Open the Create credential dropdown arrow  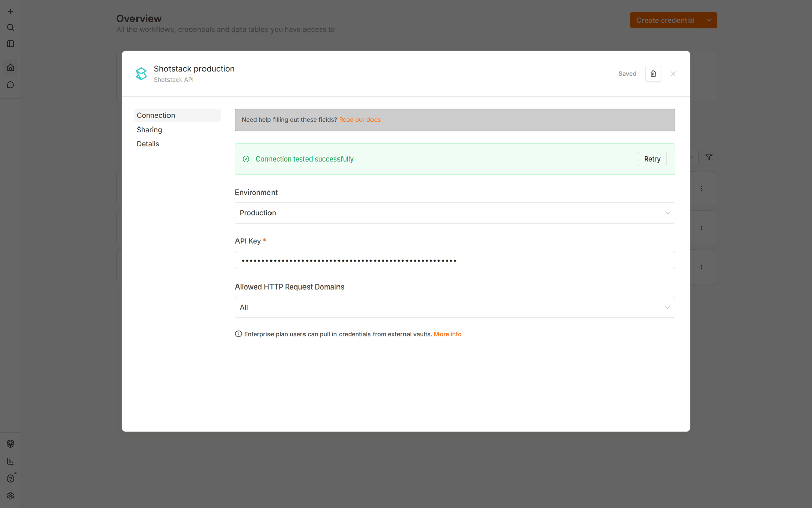coord(709,20)
